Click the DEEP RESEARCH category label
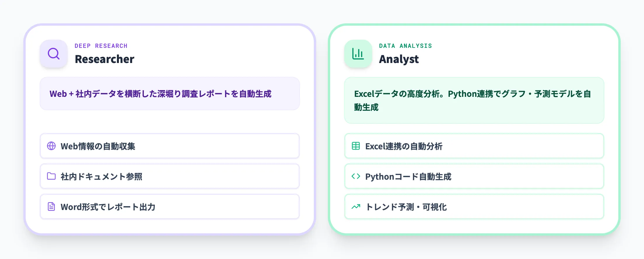Viewport: 644px width, 259px height. (x=101, y=45)
